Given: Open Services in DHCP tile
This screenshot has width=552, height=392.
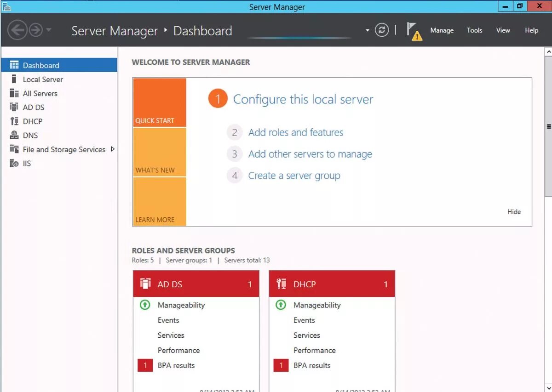Looking at the screenshot, I should (307, 335).
